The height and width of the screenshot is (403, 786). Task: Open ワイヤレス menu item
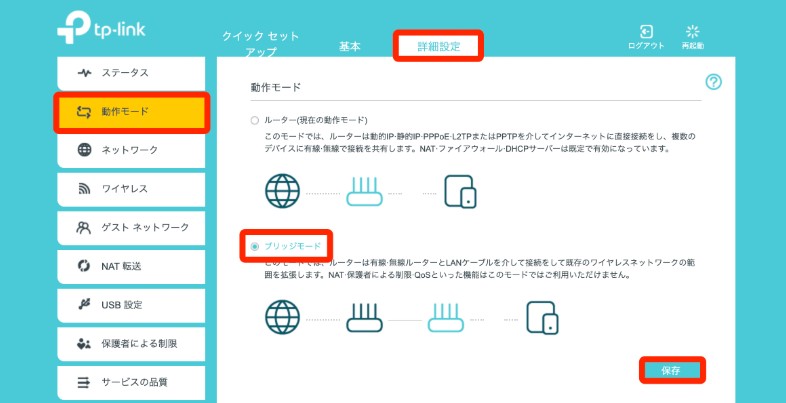tap(131, 189)
